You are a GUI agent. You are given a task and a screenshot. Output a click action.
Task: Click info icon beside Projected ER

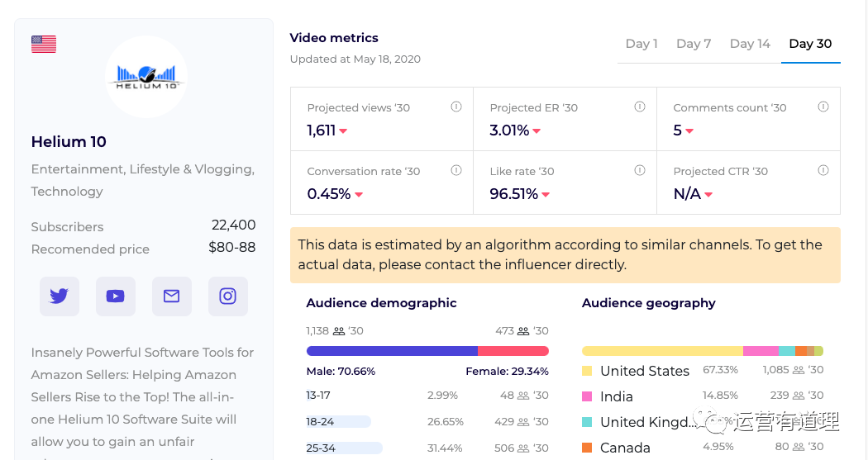639,107
